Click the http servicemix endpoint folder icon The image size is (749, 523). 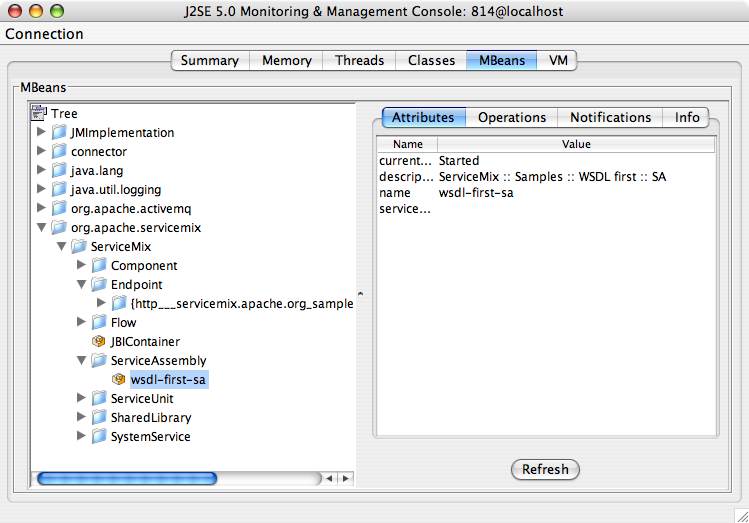pos(119,303)
